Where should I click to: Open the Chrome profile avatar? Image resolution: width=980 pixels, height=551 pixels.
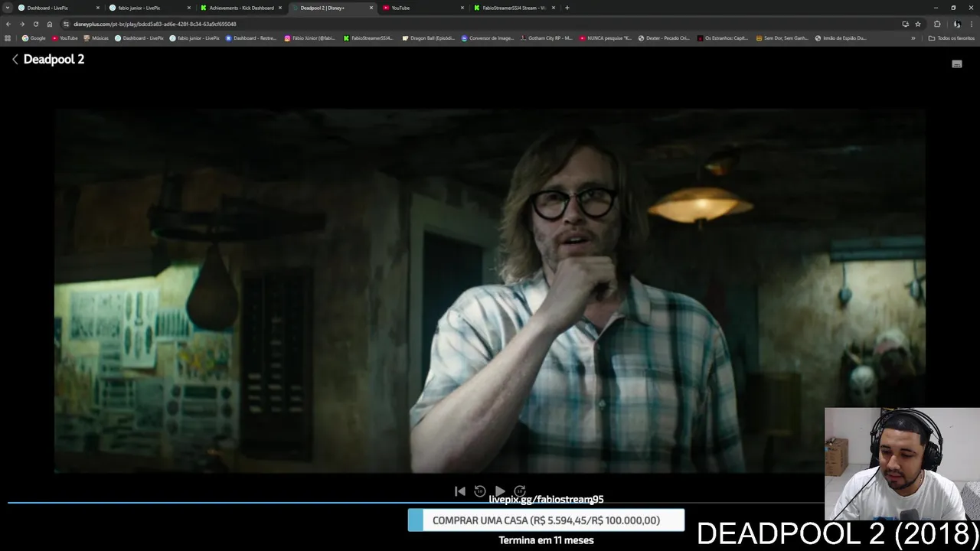(957, 24)
